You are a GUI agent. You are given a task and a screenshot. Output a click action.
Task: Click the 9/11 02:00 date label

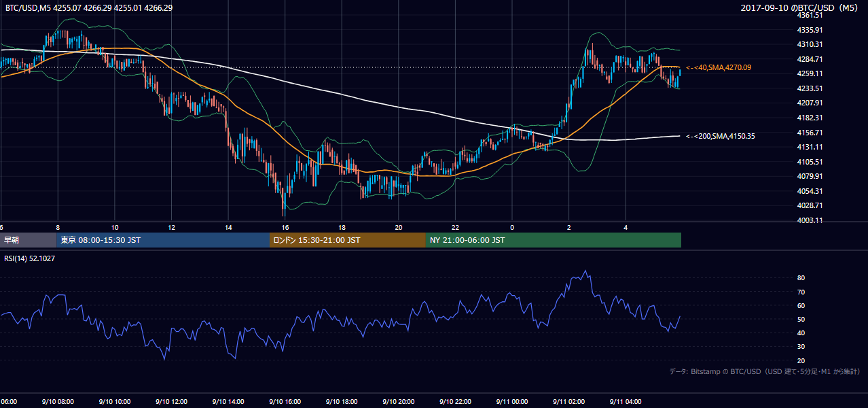tap(568, 402)
